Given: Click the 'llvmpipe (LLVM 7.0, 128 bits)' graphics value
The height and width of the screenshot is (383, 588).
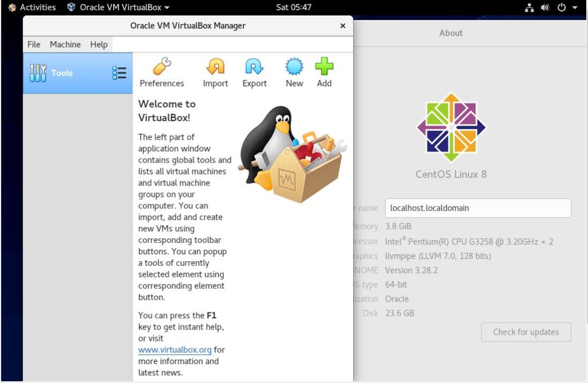Looking at the screenshot, I should coord(438,256).
